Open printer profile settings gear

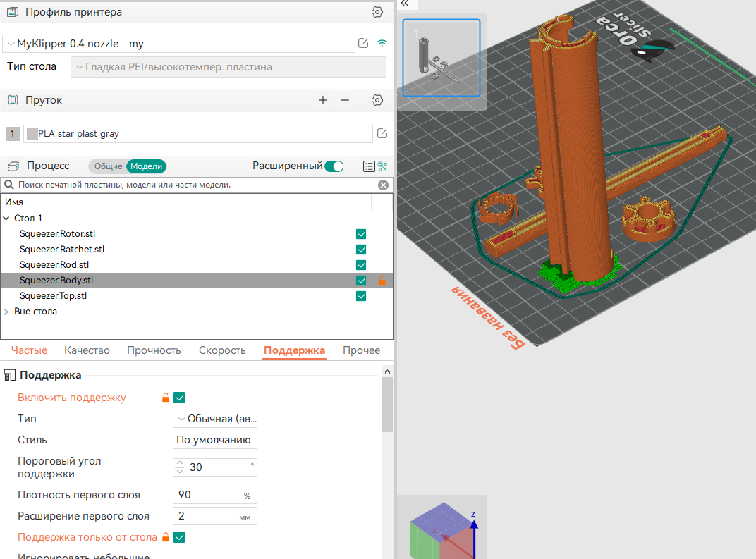click(377, 12)
